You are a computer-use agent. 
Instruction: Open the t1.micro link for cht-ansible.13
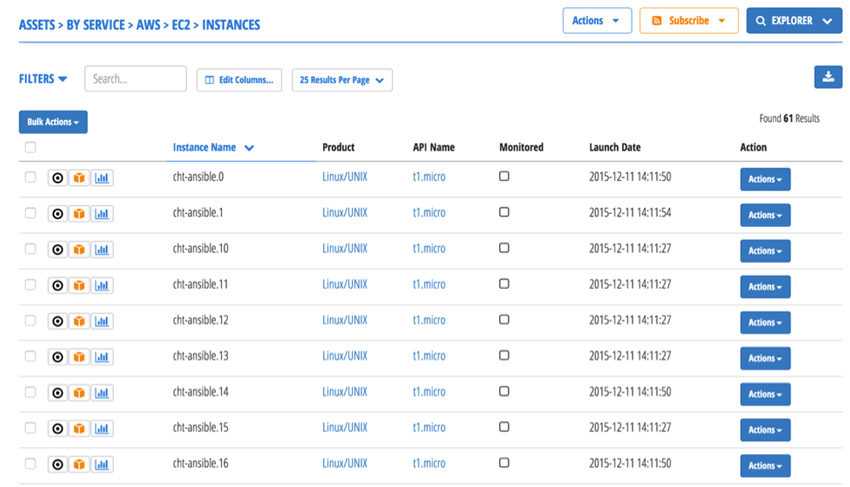pyautogui.click(x=429, y=356)
